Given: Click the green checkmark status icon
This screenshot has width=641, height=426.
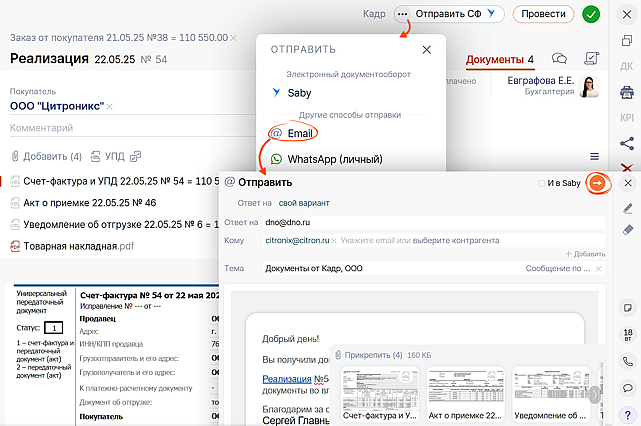Looking at the screenshot, I should [591, 14].
